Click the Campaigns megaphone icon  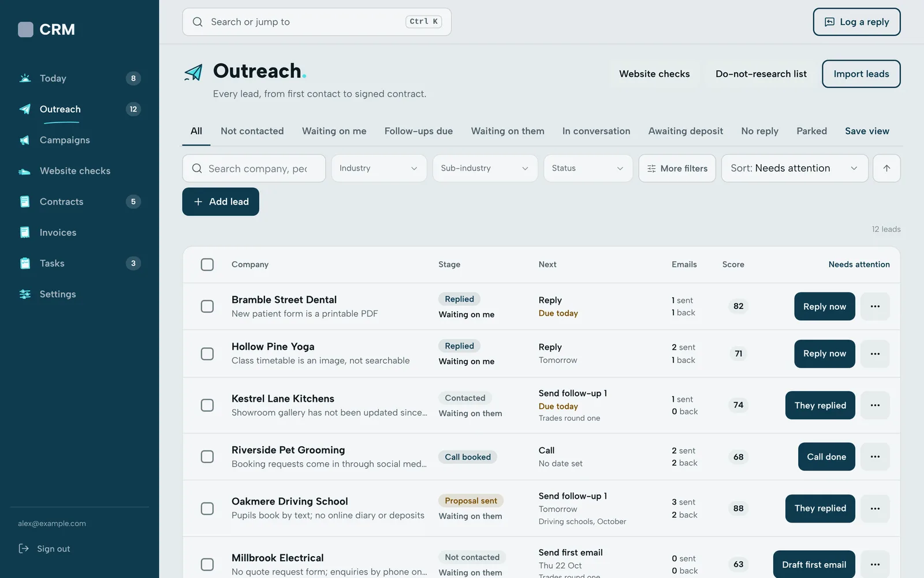25,140
